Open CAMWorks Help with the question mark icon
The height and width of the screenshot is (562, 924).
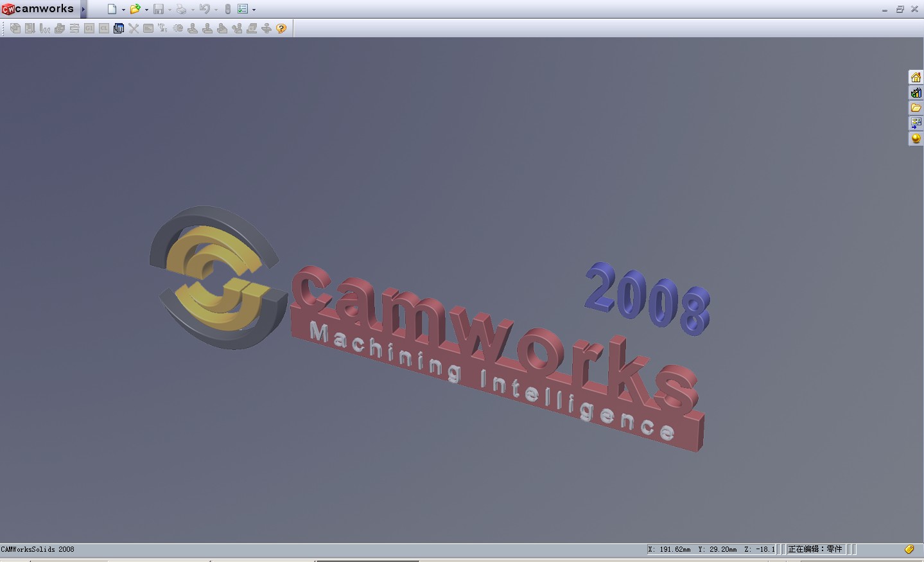[281, 28]
